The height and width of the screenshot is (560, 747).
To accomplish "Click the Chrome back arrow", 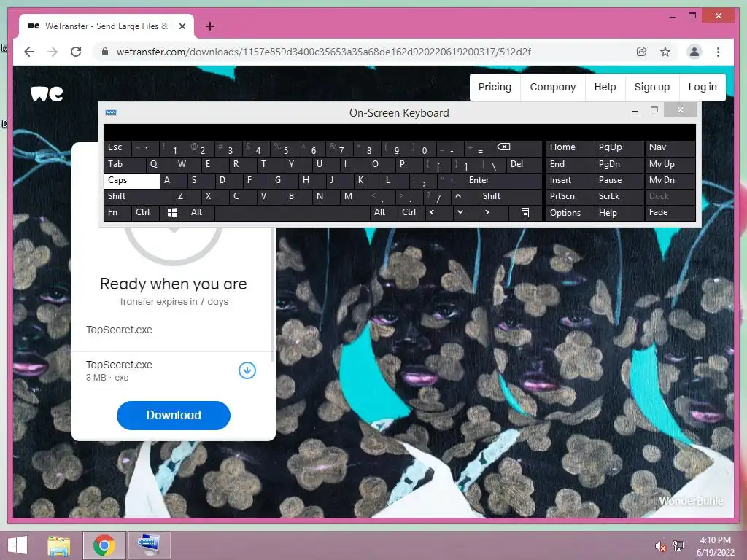I will click(29, 52).
